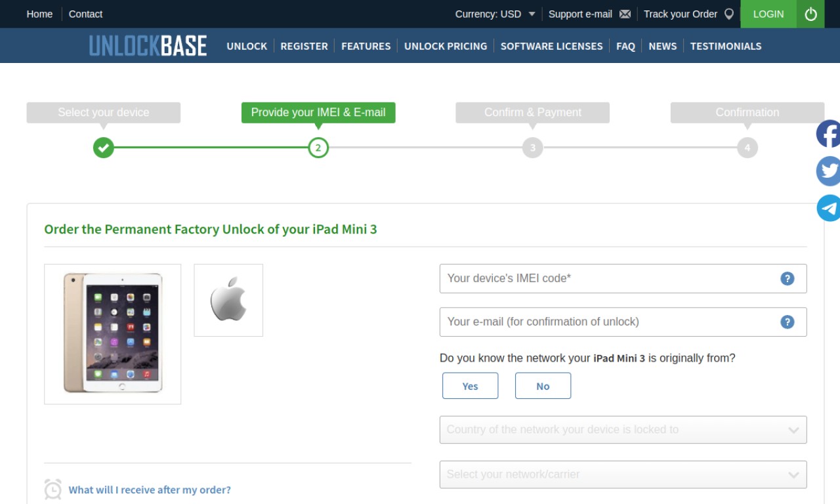Open Twitter share icon on right edge
The image size is (840, 504).
[x=828, y=171]
